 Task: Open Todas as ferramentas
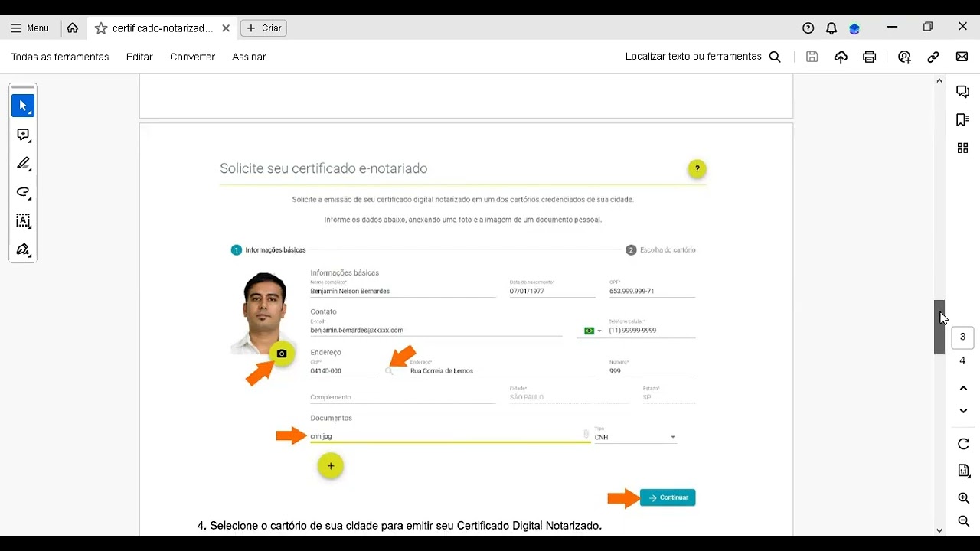[60, 57]
